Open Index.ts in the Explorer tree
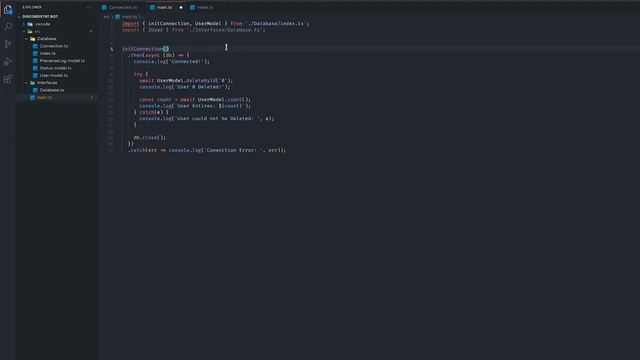The image size is (640, 360). coord(48,53)
